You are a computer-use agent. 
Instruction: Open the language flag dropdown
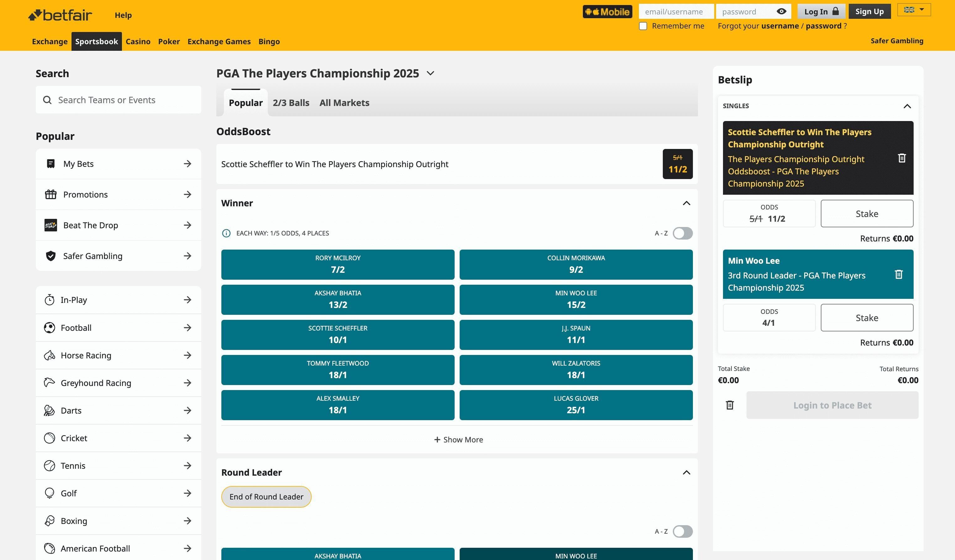pos(914,10)
